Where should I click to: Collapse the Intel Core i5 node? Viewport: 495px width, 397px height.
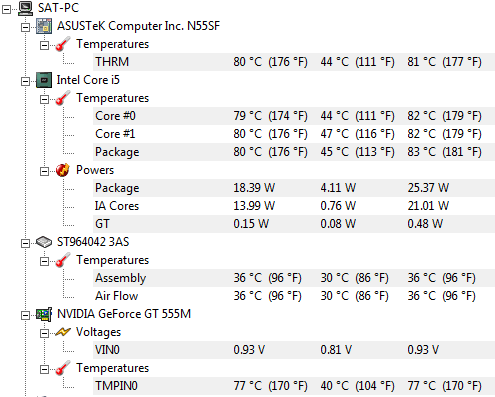(x=25, y=82)
